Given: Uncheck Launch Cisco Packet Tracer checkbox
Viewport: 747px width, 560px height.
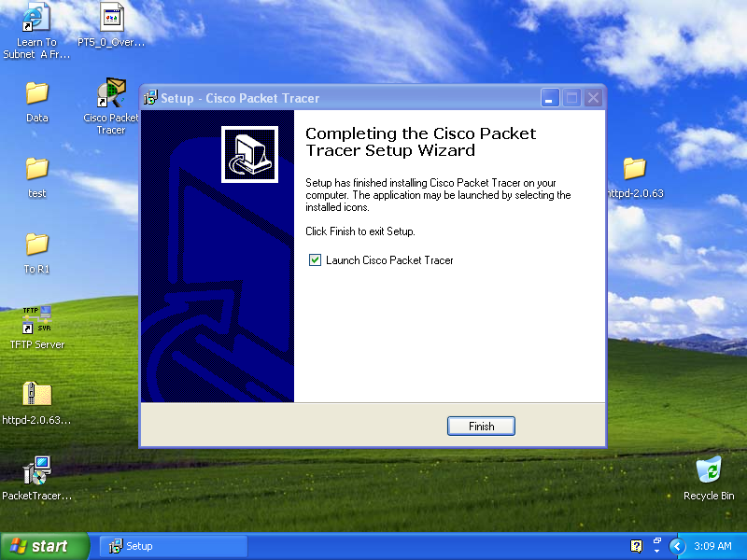Looking at the screenshot, I should [x=315, y=260].
